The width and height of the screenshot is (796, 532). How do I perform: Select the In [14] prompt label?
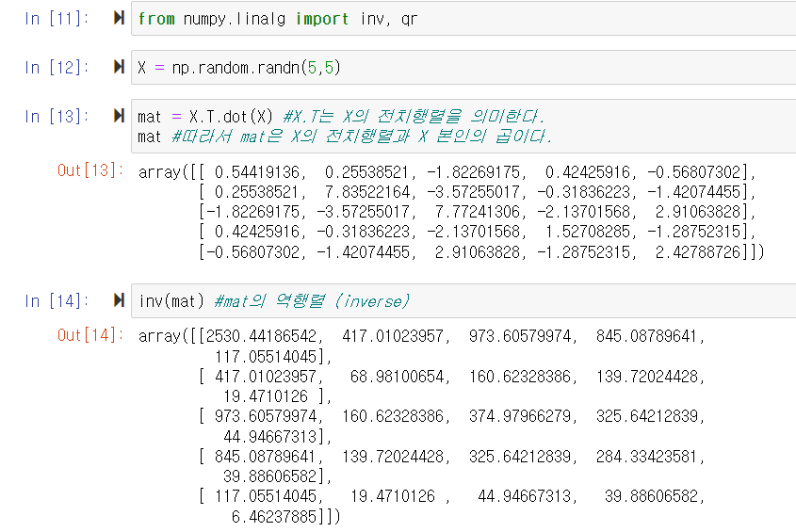57,301
